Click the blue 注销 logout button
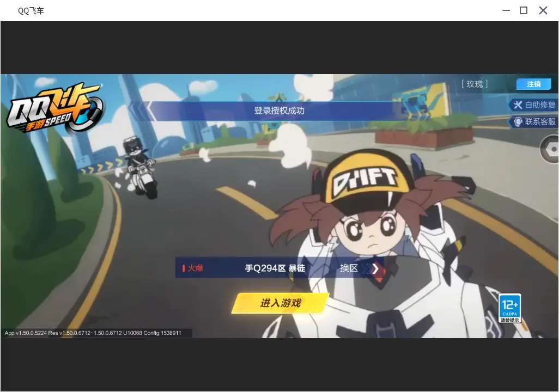 (x=534, y=84)
